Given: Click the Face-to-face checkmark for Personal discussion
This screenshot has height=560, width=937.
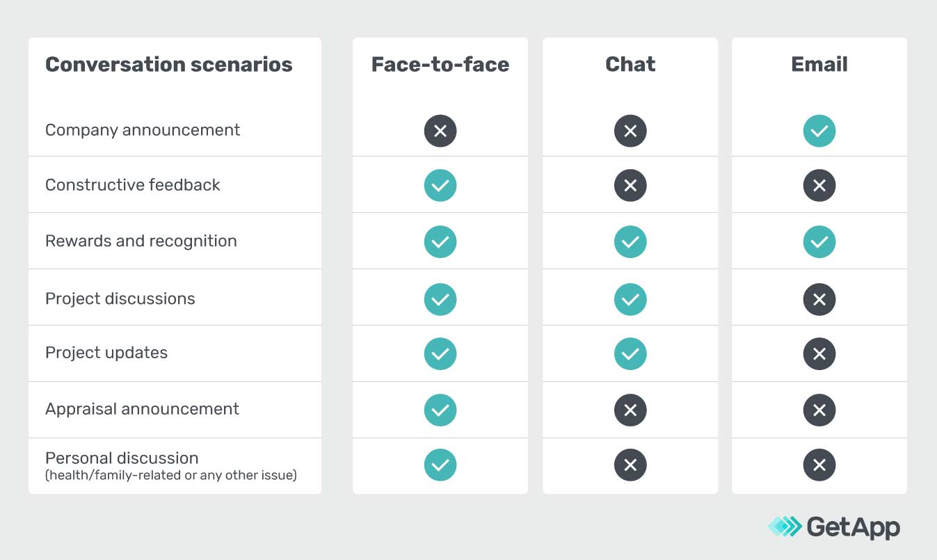Looking at the screenshot, I should 440,465.
